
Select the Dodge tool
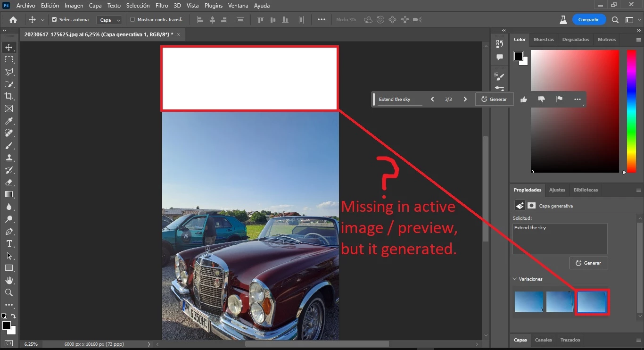point(9,219)
